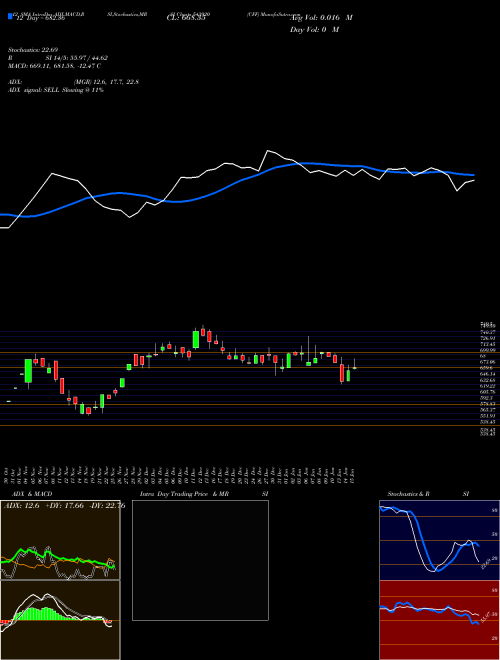
Task: Click the "Stochastics & R" panel heading
Action: (x=408, y=494)
